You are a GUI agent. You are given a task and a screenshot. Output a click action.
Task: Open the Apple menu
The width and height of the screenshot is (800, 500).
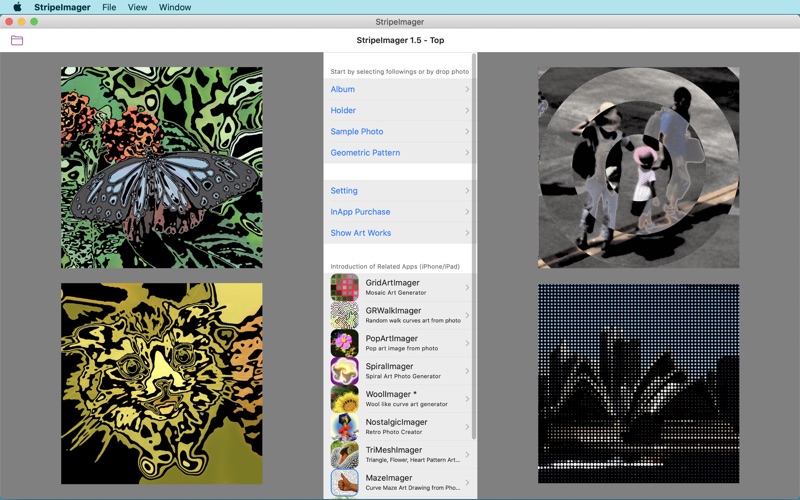(x=17, y=7)
